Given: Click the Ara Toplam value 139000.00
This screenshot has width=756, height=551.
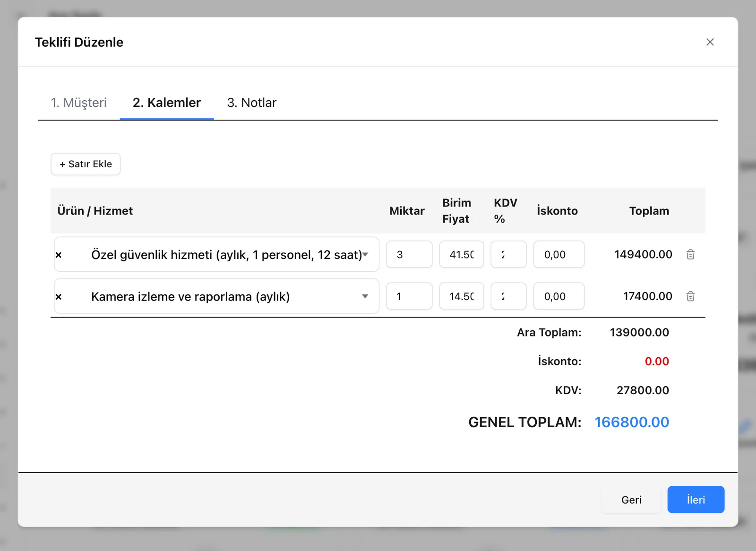Looking at the screenshot, I should (639, 332).
